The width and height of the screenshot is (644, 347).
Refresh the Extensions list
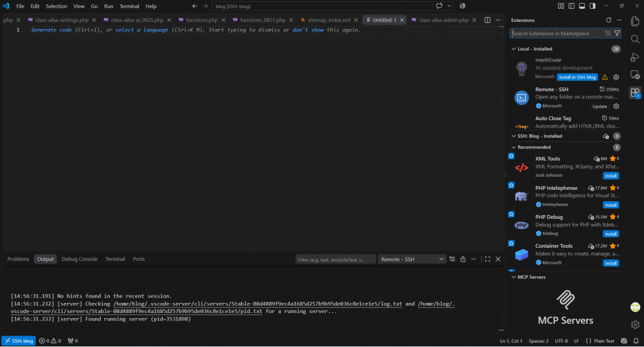point(609,20)
